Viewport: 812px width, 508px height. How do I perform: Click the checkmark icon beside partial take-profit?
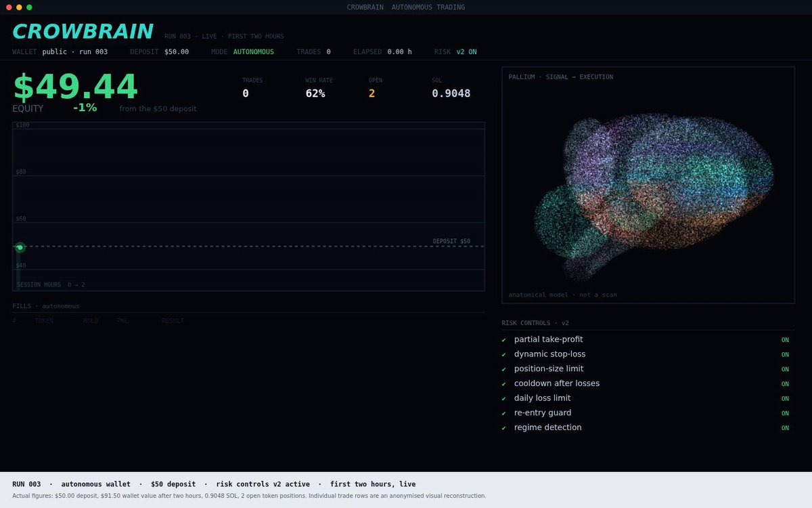pos(503,340)
